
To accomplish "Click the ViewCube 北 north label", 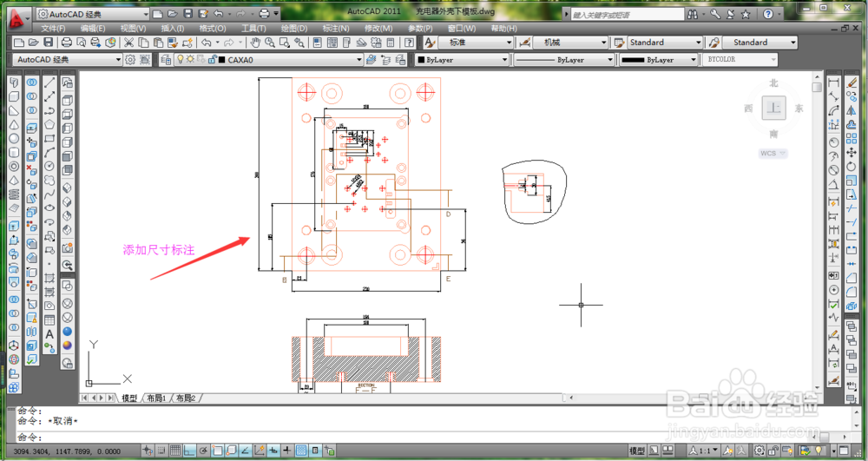I will [773, 83].
